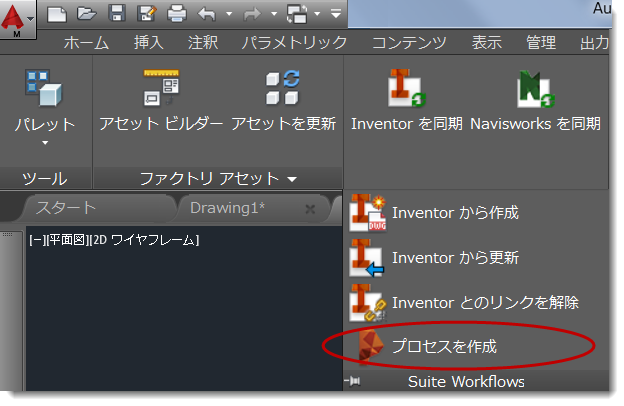Viewport: 624px width, 406px height.
Task: Launch アセット ビルダー tool
Action: (x=161, y=102)
